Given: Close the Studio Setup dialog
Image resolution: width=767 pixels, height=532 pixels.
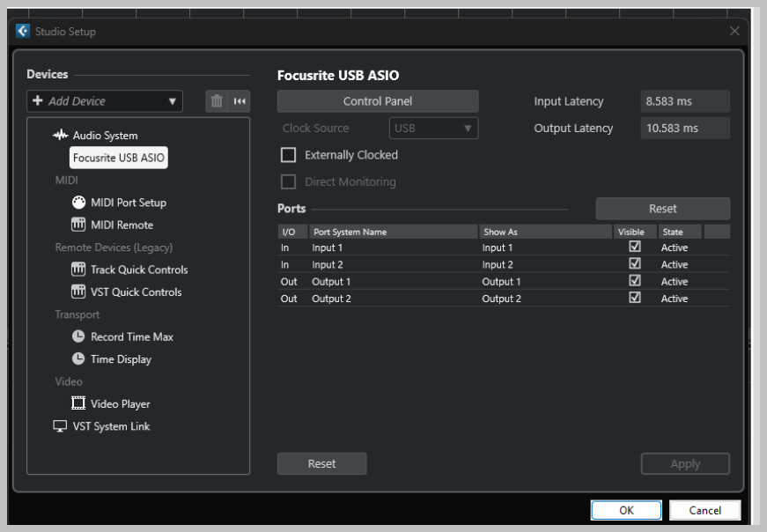Looking at the screenshot, I should (734, 32).
